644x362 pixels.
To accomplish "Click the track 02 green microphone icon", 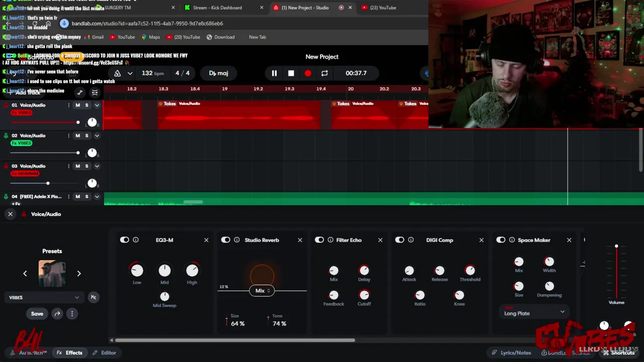I will tap(6, 136).
